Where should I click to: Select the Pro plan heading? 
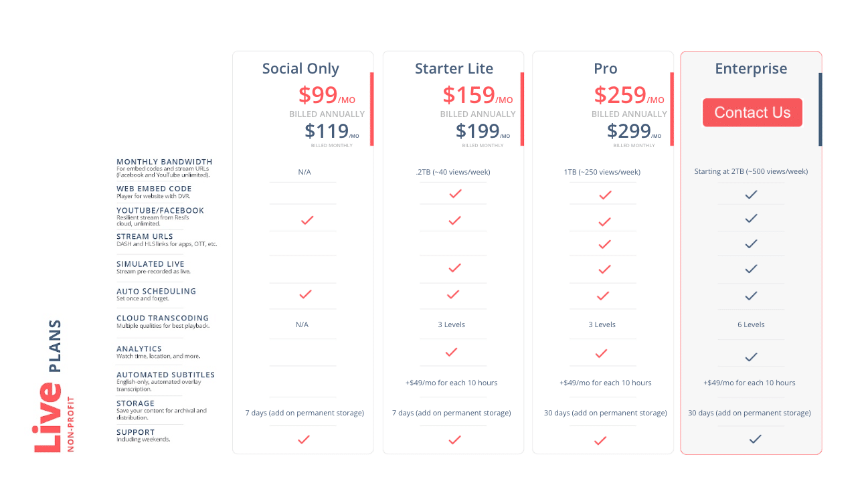(x=605, y=69)
